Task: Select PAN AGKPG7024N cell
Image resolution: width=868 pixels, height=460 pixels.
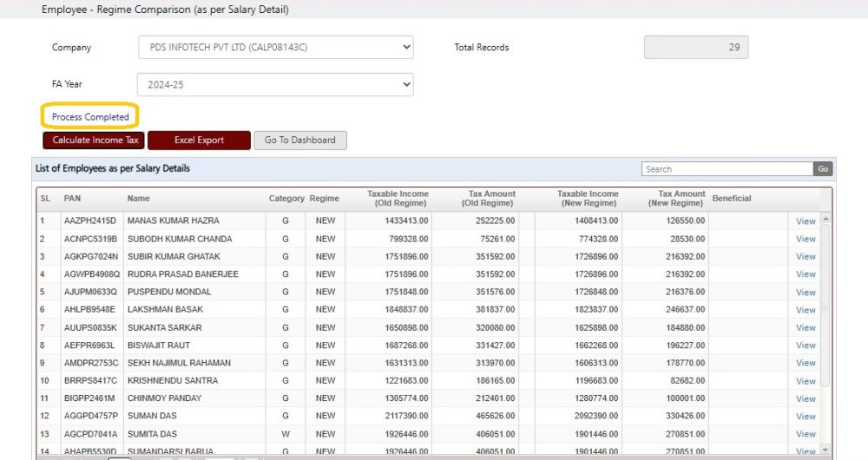Action: point(91,256)
